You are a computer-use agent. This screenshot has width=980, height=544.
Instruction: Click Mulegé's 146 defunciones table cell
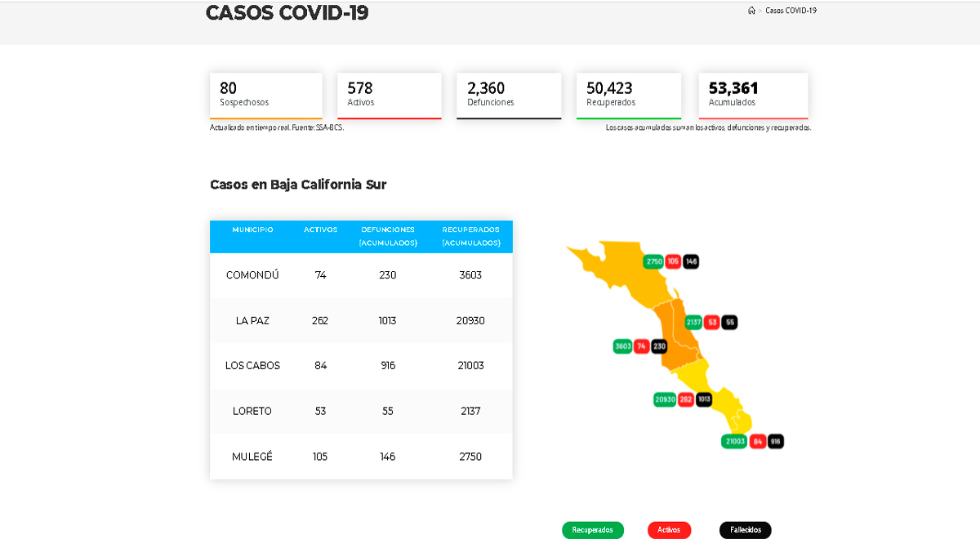(x=388, y=456)
